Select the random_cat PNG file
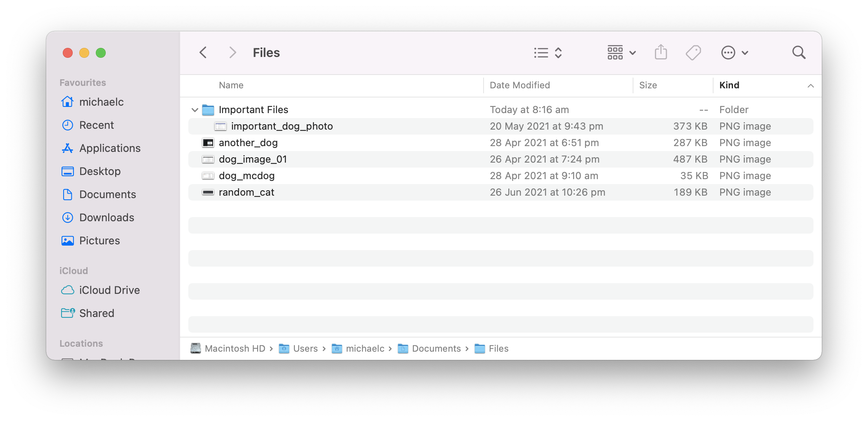The height and width of the screenshot is (421, 868). (x=246, y=192)
